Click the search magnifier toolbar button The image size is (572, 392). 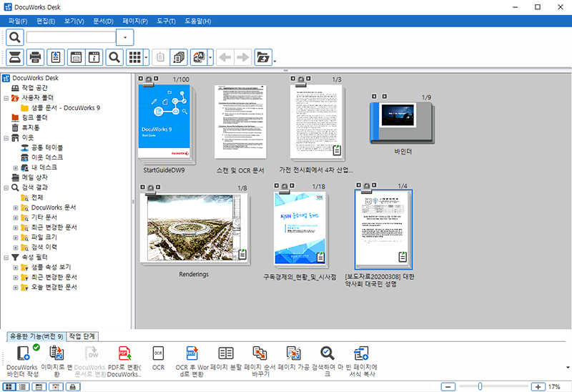click(114, 57)
